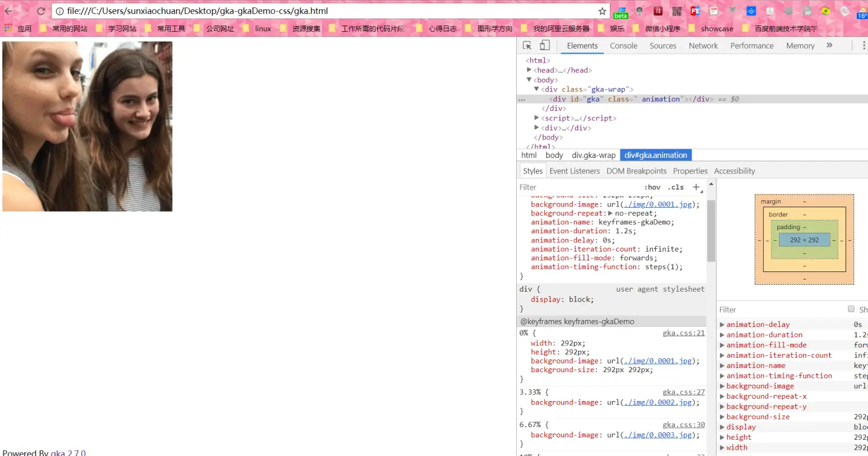Image resolution: width=868 pixels, height=456 pixels.
Task: Reload the page
Action: click(41, 11)
